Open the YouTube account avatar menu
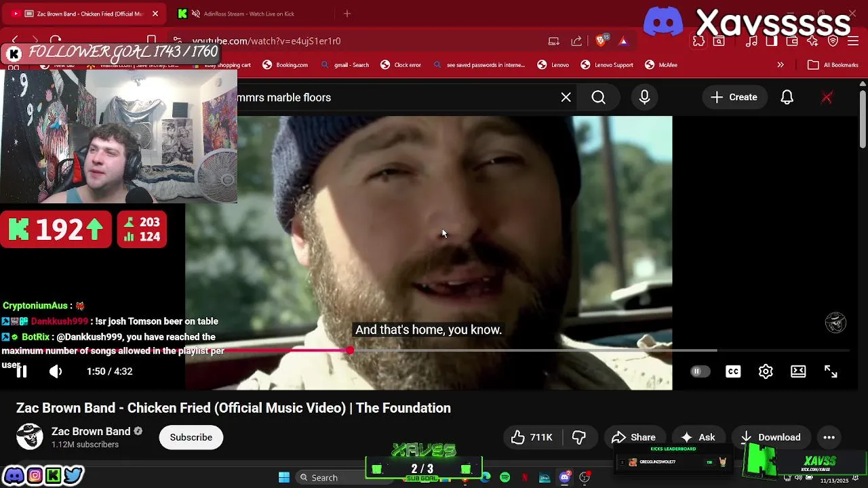 [x=827, y=98]
